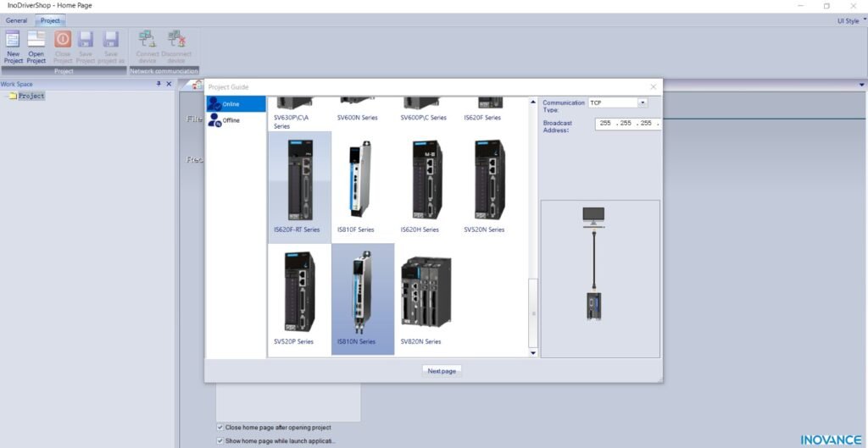Screen dimensions: 868x448
Task: Click the New Project toolbar icon
Action: [x=13, y=46]
